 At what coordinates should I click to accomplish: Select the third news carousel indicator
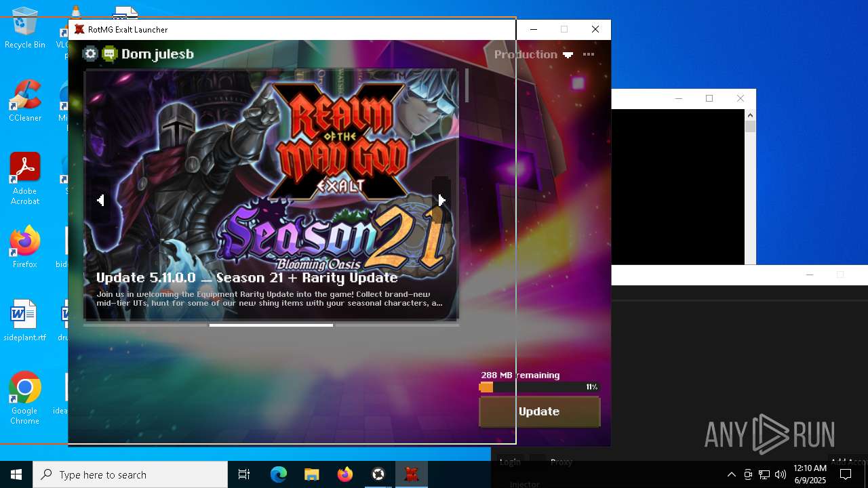397,325
